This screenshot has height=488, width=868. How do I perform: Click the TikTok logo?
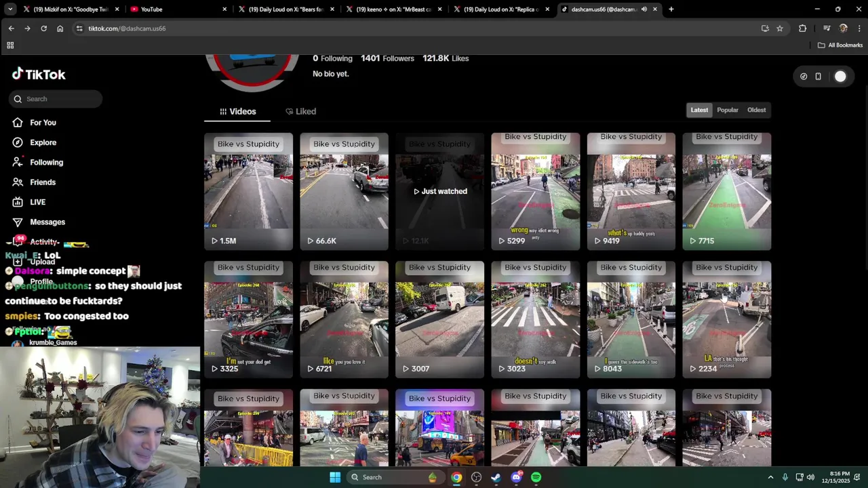click(39, 75)
